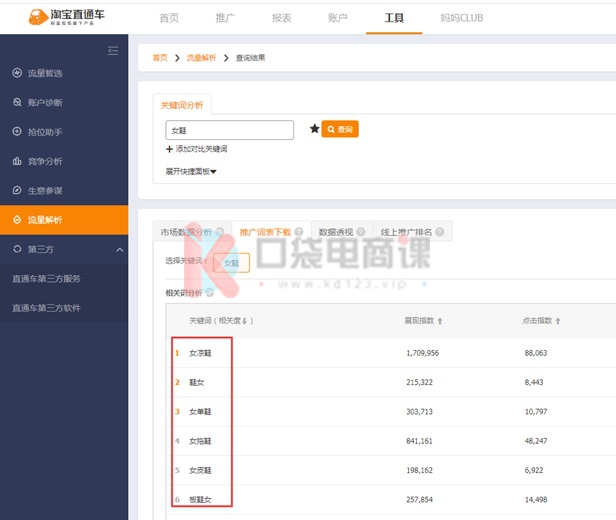Screen dimensions: 616x520
Task: Open 生意参谋 in sidebar
Action: 45,191
